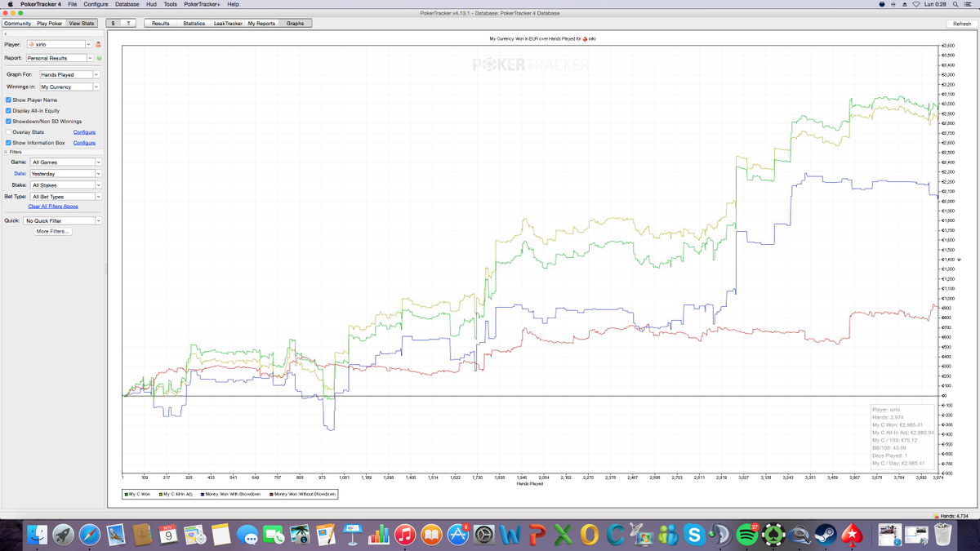The width and height of the screenshot is (980, 551).
Task: Open Spotify green icon in the dock
Action: click(747, 535)
